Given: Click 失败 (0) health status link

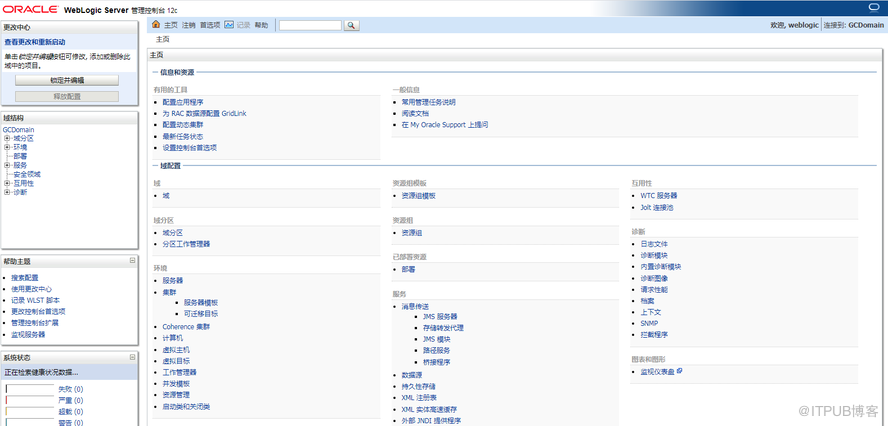Looking at the screenshot, I should [71, 389].
